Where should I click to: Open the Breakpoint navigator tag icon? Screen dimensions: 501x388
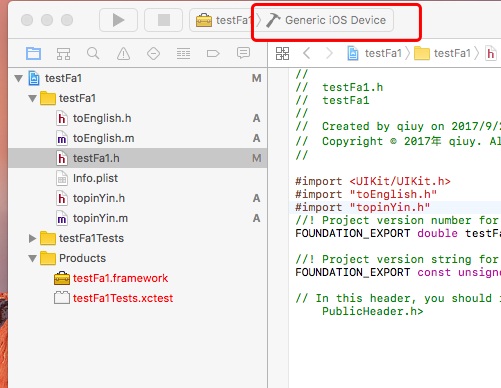click(x=213, y=53)
